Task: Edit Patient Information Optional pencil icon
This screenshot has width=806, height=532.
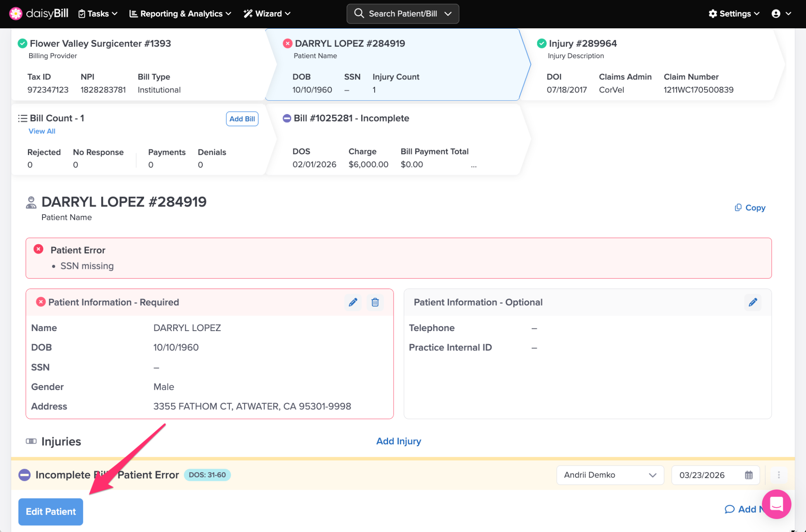Action: coord(752,302)
